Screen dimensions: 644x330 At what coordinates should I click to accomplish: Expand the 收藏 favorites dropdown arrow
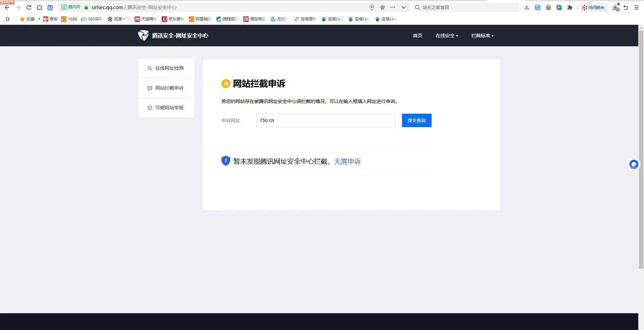click(x=39, y=19)
